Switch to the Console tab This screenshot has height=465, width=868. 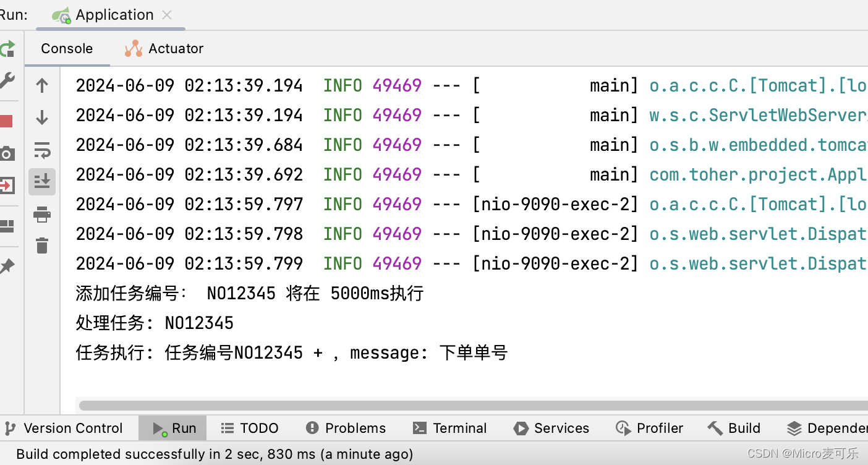point(67,48)
